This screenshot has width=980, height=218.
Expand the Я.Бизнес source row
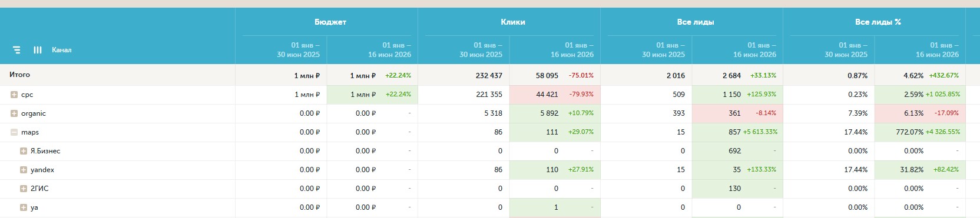24,151
